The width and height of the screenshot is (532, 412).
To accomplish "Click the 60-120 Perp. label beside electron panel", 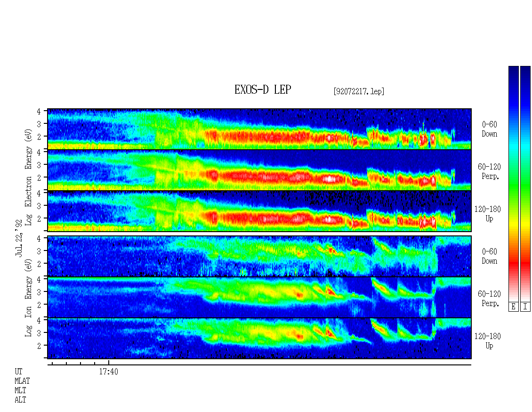I will 489,172.
